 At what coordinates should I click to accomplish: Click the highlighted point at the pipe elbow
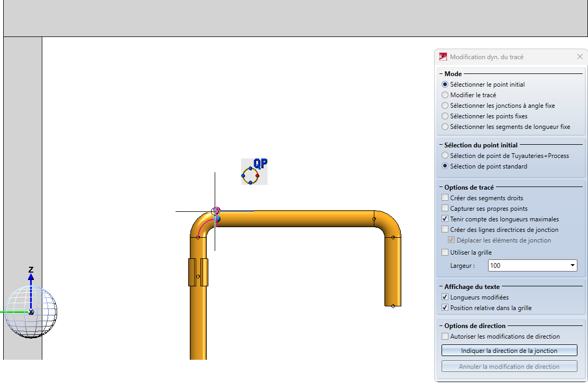[x=215, y=212]
